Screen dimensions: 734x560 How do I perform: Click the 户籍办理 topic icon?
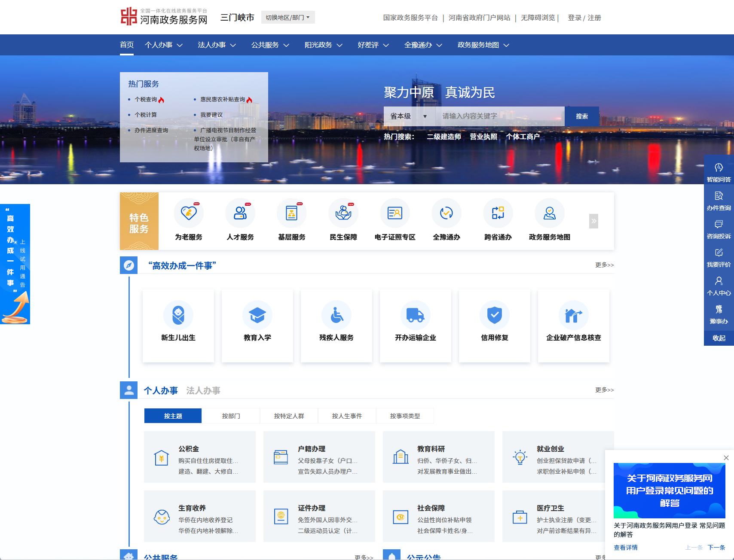281,457
